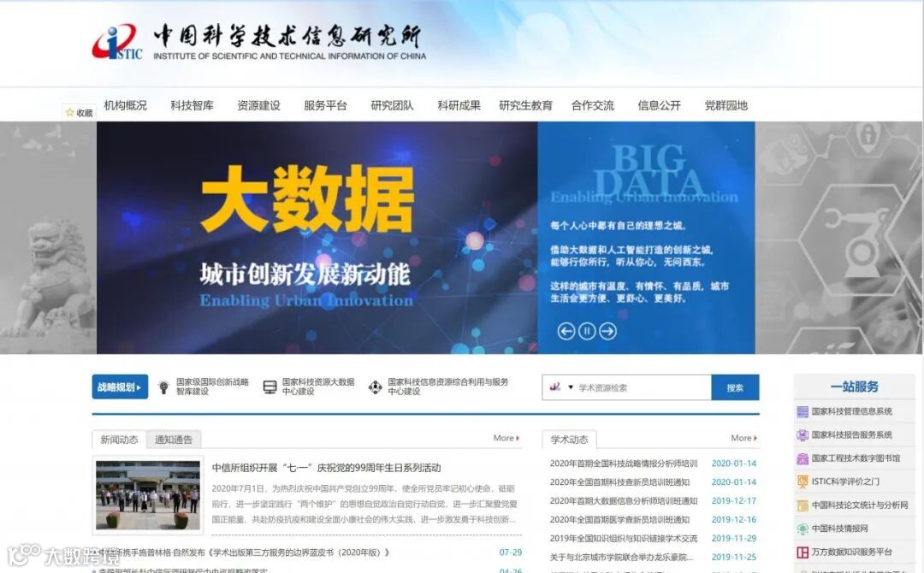Click icon for 中国科技论文统计与分析网
This screenshot has width=924, height=573.
coord(803,505)
